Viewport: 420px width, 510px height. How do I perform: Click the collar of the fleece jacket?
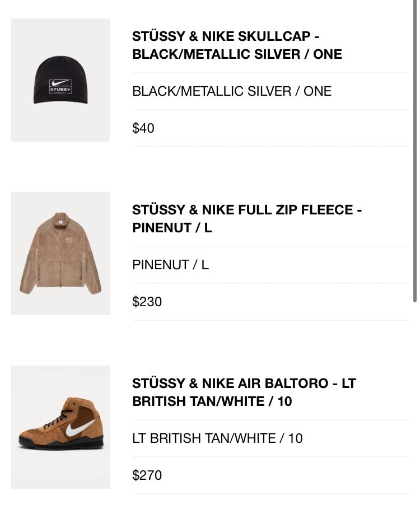[x=60, y=217]
